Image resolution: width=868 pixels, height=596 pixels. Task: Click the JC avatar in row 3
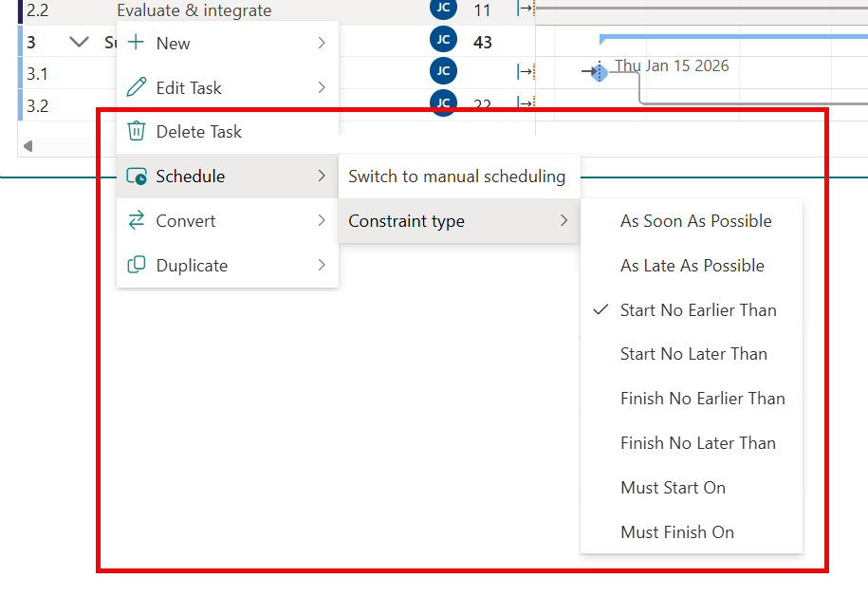(x=443, y=40)
